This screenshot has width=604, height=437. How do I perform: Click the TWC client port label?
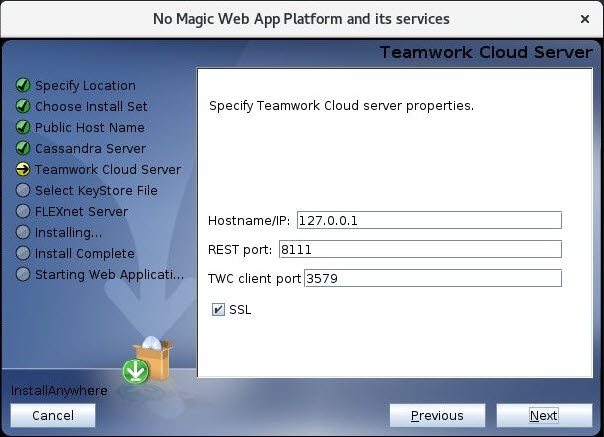pos(254,279)
